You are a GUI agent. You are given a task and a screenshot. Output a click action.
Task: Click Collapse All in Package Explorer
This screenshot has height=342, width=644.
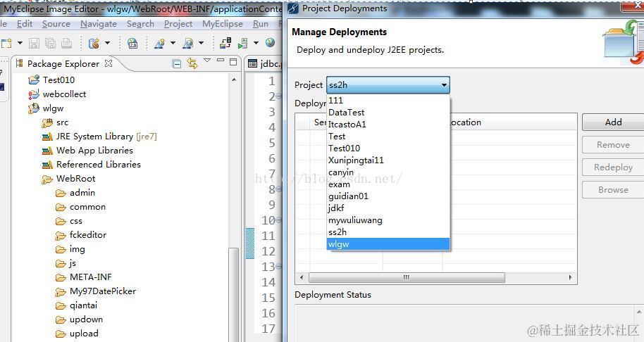pyautogui.click(x=177, y=63)
